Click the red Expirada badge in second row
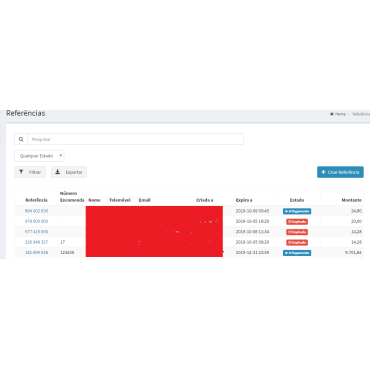Image resolution: width=370 pixels, height=370 pixels. coord(297,222)
